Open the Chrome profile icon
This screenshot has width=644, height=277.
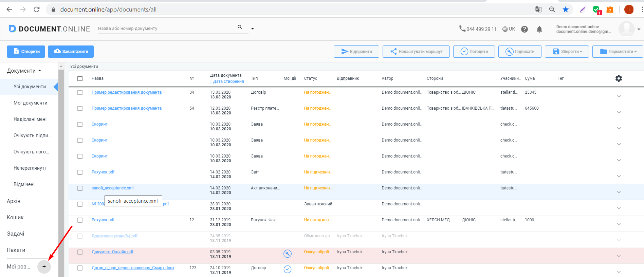point(629,10)
